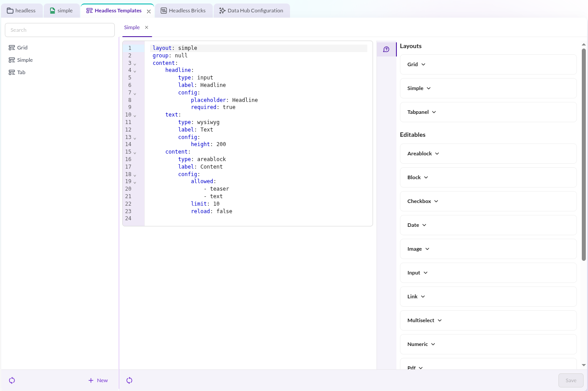Switch to the simple document tab
The image size is (588, 391).
(x=61, y=11)
